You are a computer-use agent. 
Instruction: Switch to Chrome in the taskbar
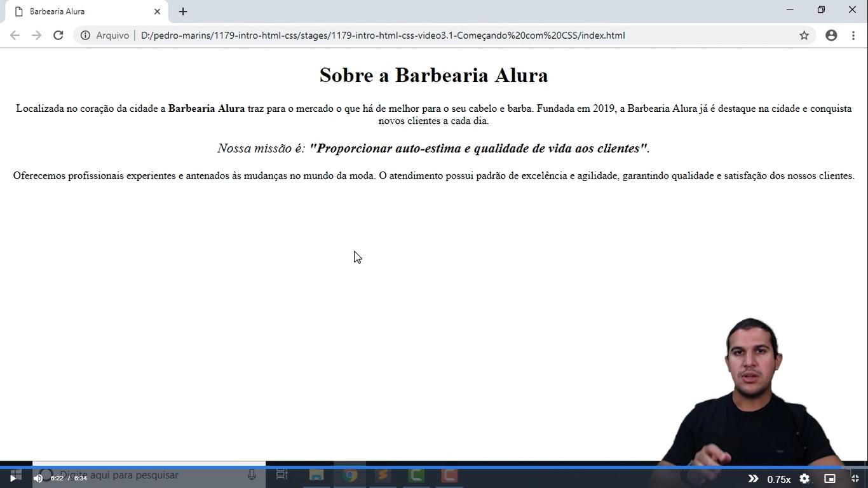coord(349,475)
